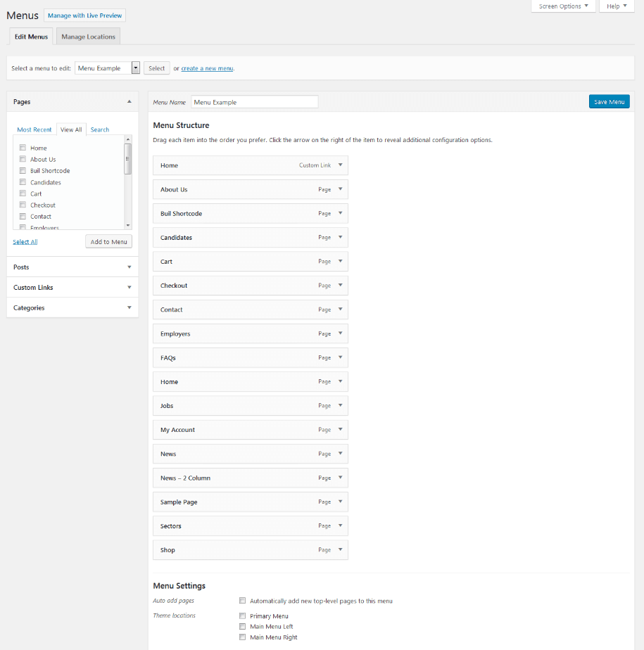The image size is (644, 650).
Task: Expand the My Account menu item arrow
Action: pyautogui.click(x=340, y=429)
